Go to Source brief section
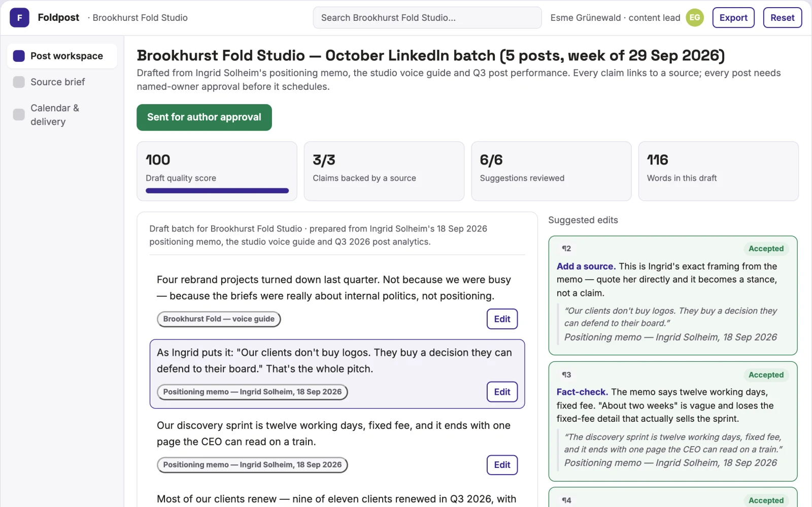This screenshot has width=812, height=507. click(x=62, y=82)
